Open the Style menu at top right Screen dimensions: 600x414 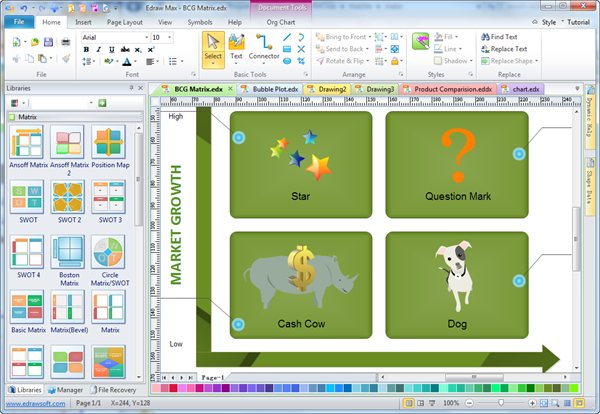coord(549,22)
